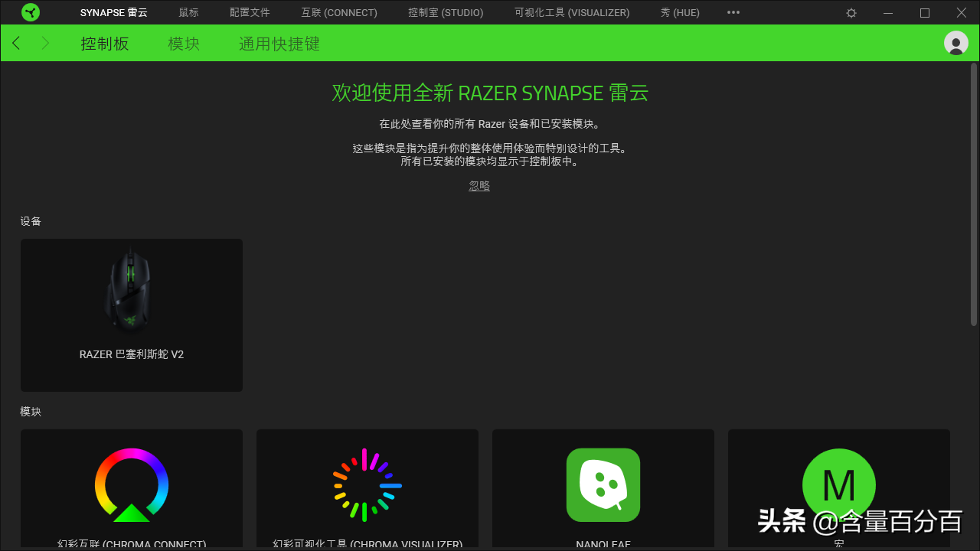
Task: Select the 模块 subtab
Action: pyautogui.click(x=184, y=44)
